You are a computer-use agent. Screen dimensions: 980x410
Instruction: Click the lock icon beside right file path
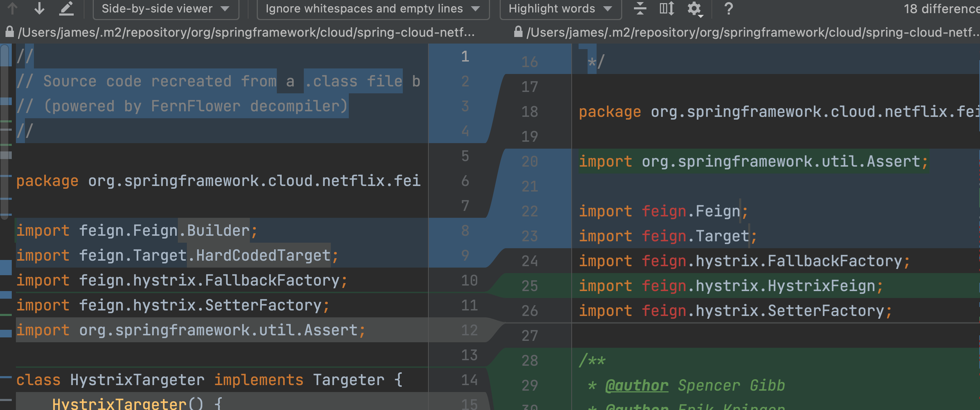pyautogui.click(x=518, y=32)
